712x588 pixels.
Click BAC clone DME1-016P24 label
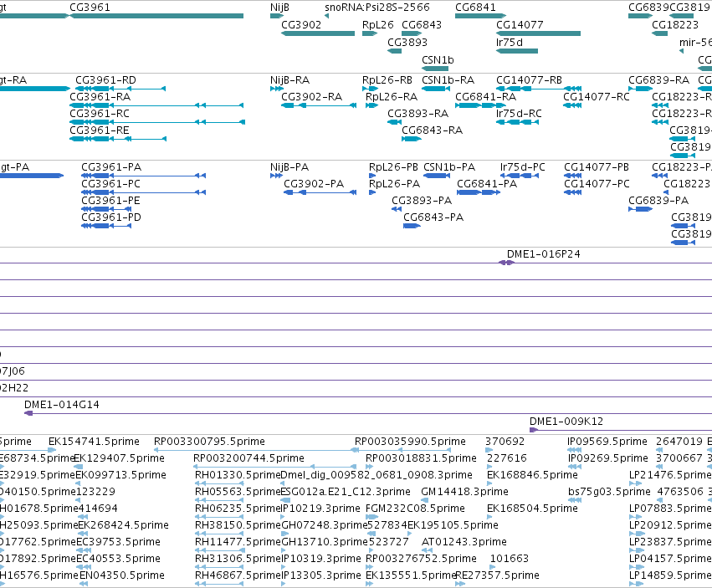pyautogui.click(x=544, y=254)
